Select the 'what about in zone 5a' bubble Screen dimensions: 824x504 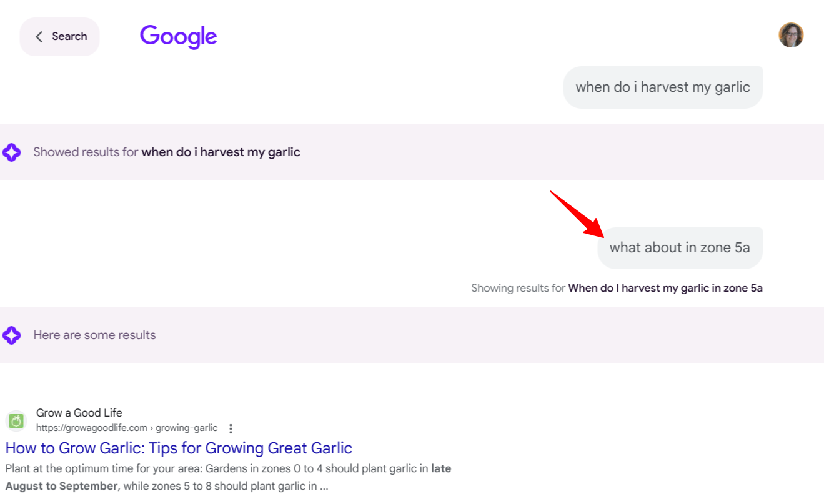[680, 247]
